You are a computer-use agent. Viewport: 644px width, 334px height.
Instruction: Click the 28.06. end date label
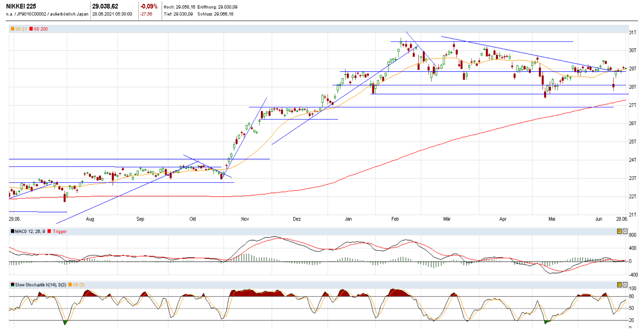(622, 219)
